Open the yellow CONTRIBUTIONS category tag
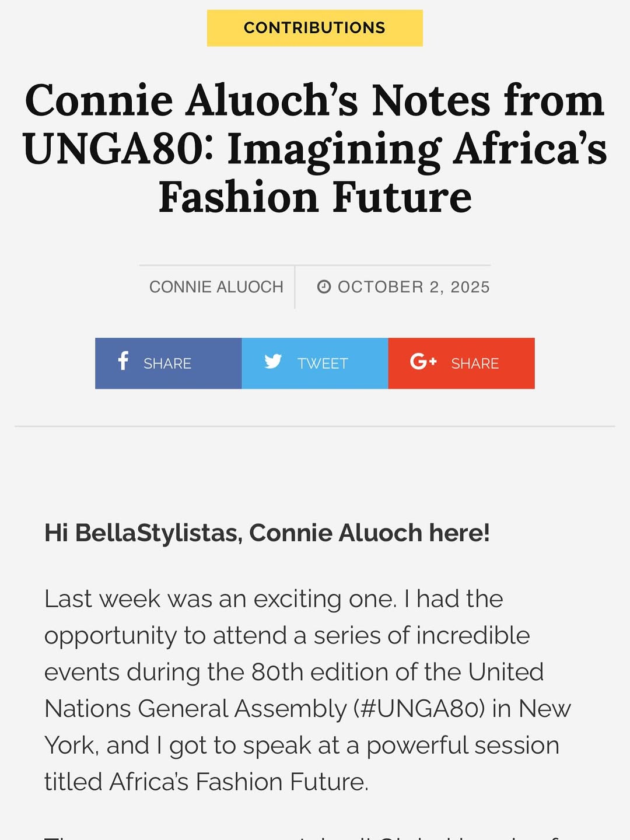Image resolution: width=630 pixels, height=840 pixels. 314,28
